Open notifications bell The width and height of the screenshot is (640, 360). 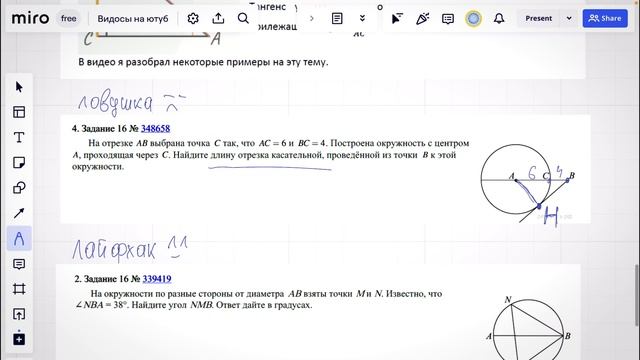499,18
